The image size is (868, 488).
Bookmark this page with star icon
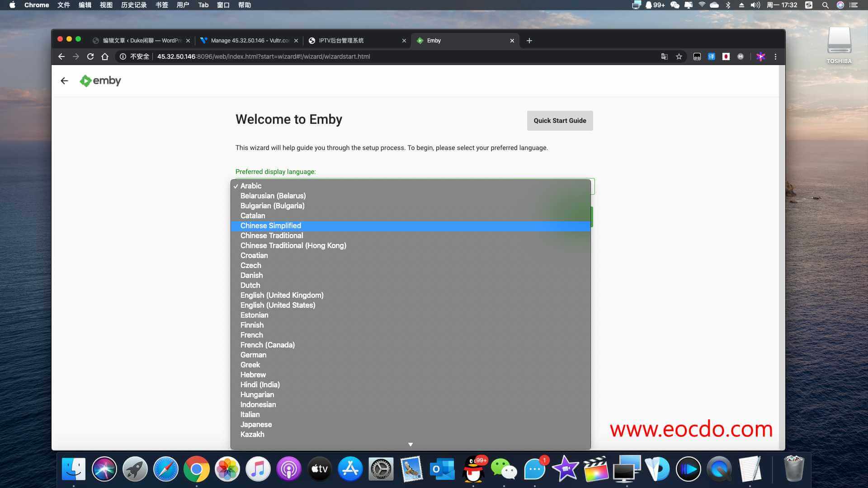click(x=679, y=56)
